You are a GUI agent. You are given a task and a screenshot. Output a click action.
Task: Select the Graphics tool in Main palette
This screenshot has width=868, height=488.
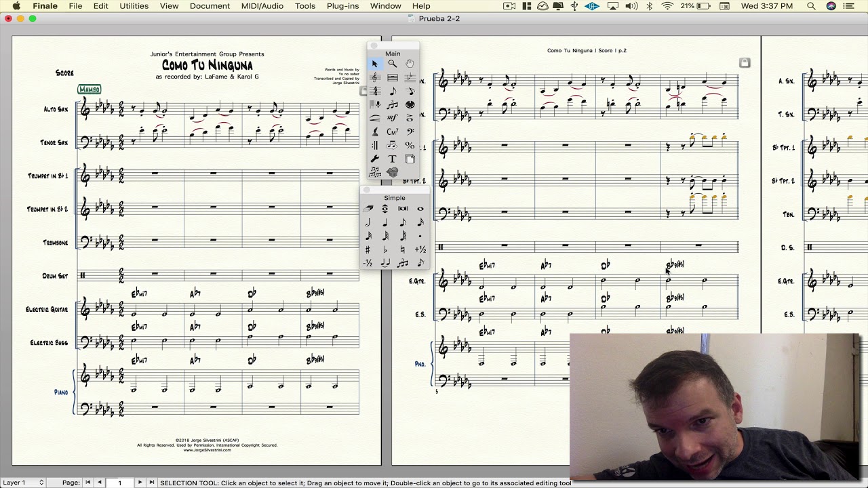[393, 172]
